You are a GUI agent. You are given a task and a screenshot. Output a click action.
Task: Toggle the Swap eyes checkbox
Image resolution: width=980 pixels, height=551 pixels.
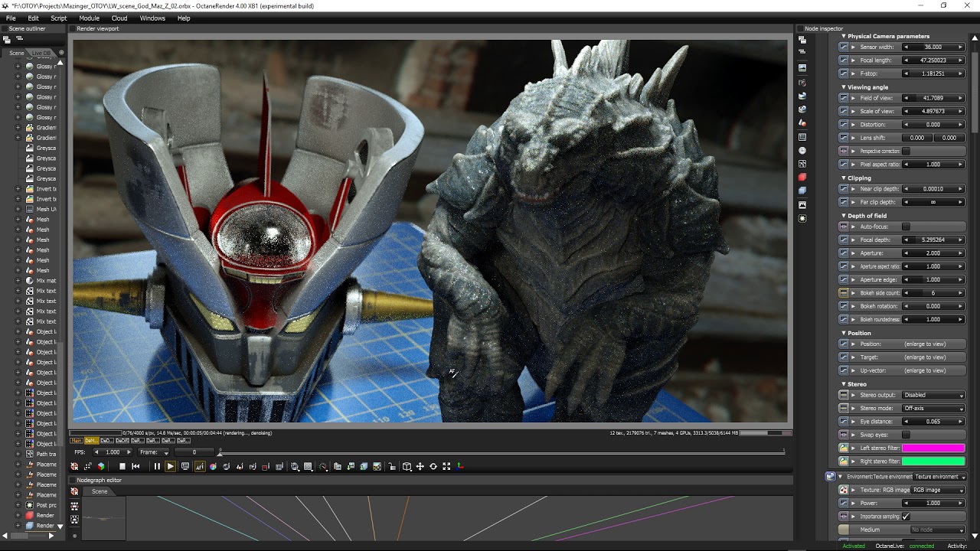click(906, 435)
